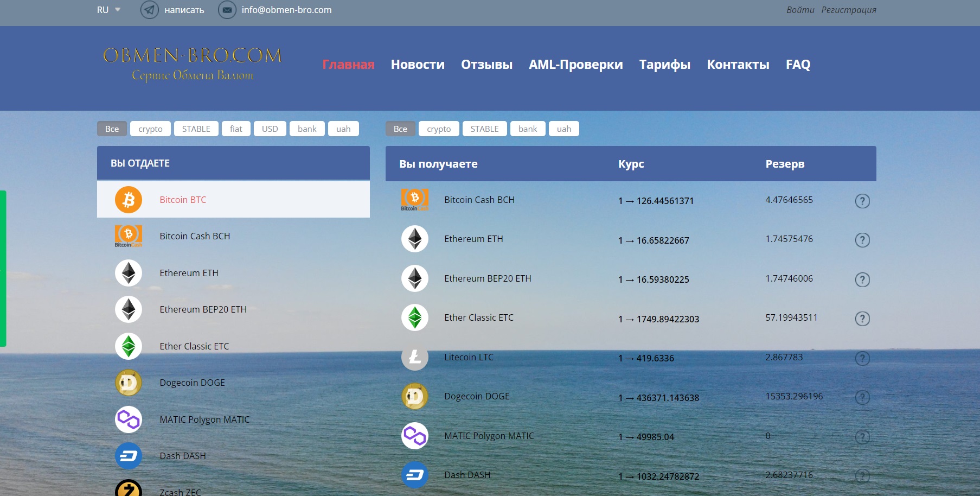Select MATIC Polygon icon in give list
The height and width of the screenshot is (496, 980).
point(129,419)
